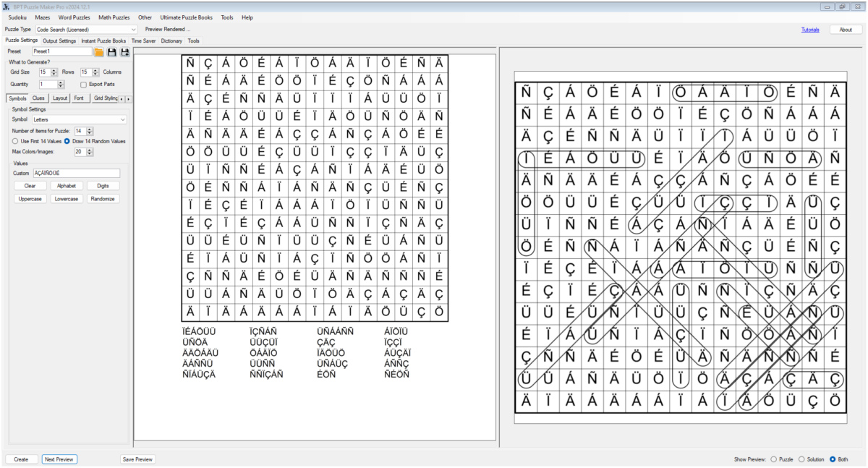Click the BPT Puzzle Maker app icon
Screen dimensions: 868x468
coord(6,6)
